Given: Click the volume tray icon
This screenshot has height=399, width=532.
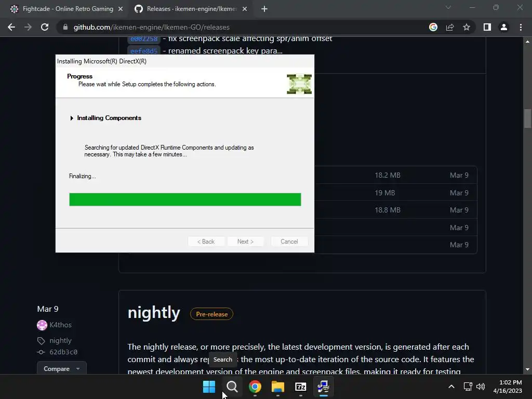Looking at the screenshot, I should coord(480,387).
